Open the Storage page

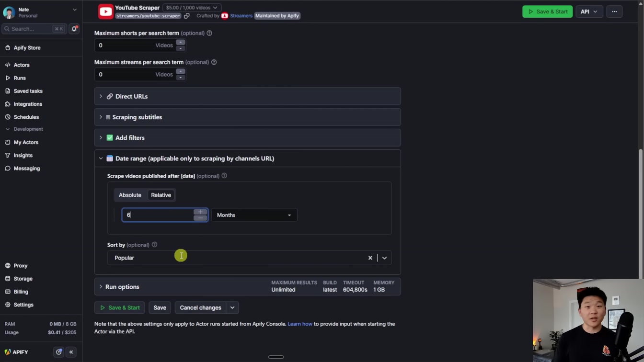pyautogui.click(x=23, y=279)
